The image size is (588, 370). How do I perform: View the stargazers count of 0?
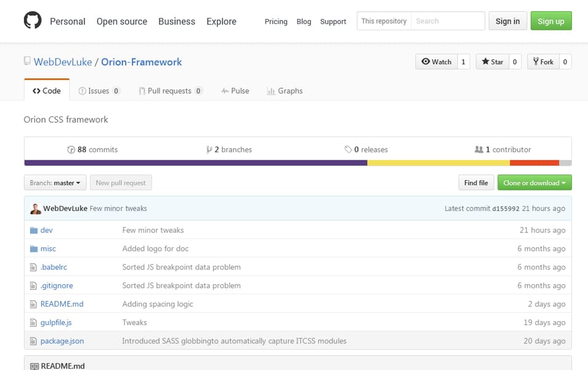point(515,62)
